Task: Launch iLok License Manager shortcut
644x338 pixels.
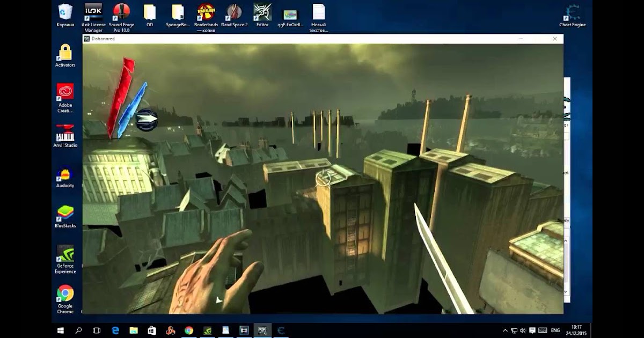Action: tap(93, 18)
